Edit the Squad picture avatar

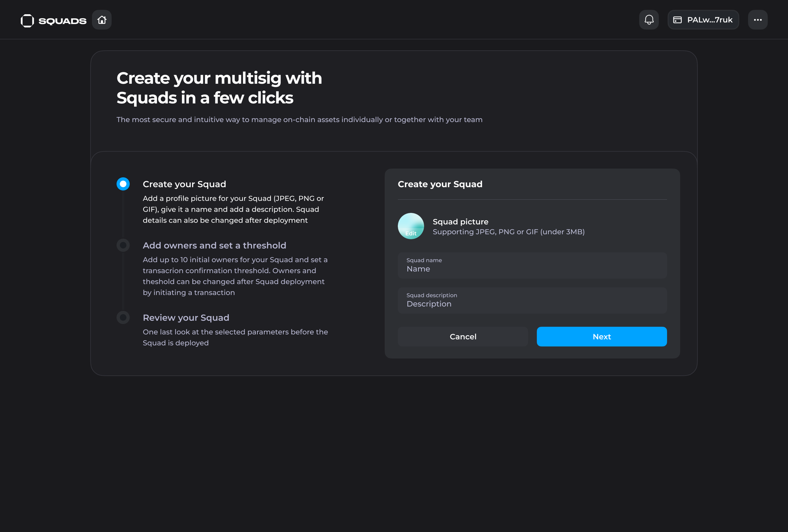(411, 226)
